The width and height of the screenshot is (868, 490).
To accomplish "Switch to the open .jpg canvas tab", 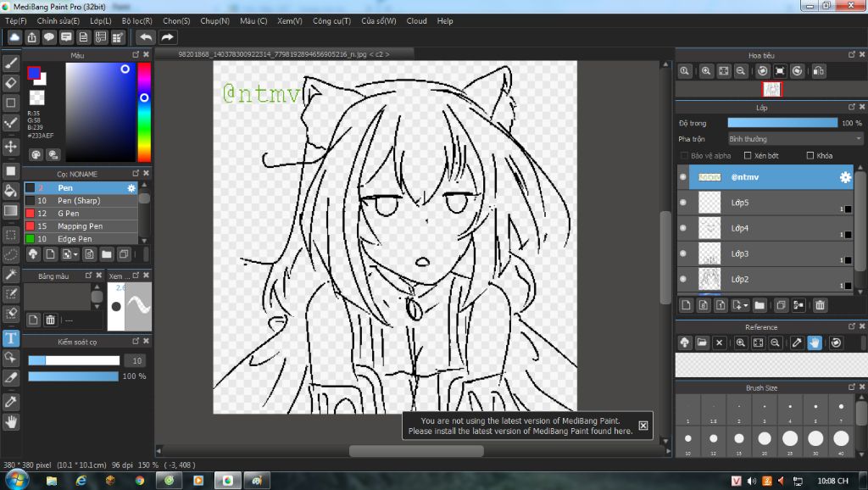I will click(x=284, y=54).
